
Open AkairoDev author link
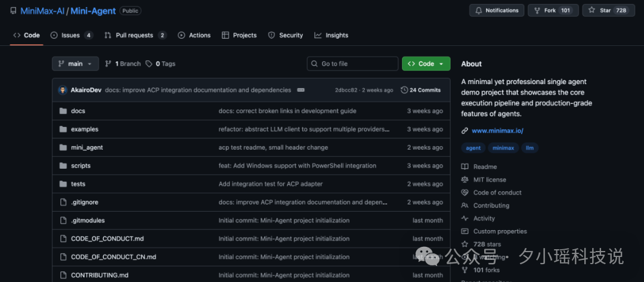click(x=86, y=90)
